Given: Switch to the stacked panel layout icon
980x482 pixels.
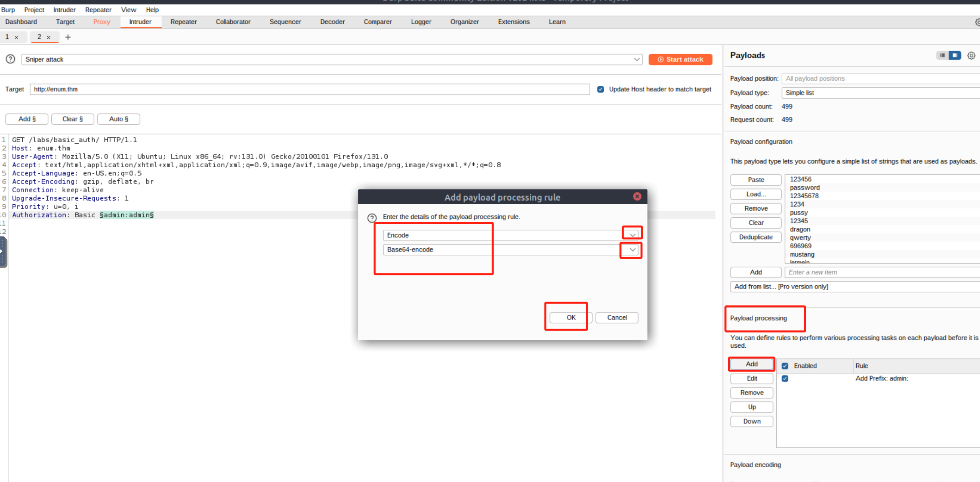Looking at the screenshot, I should click(x=942, y=55).
